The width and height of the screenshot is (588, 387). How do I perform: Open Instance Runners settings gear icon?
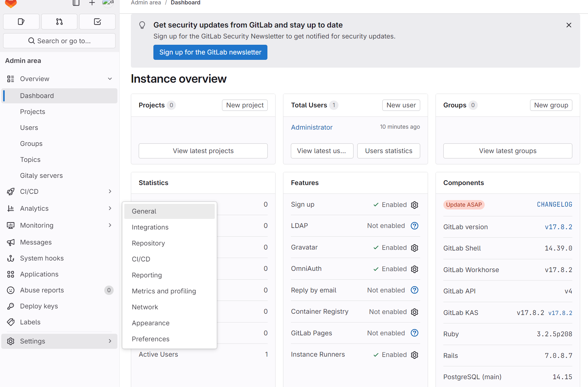pyautogui.click(x=415, y=355)
